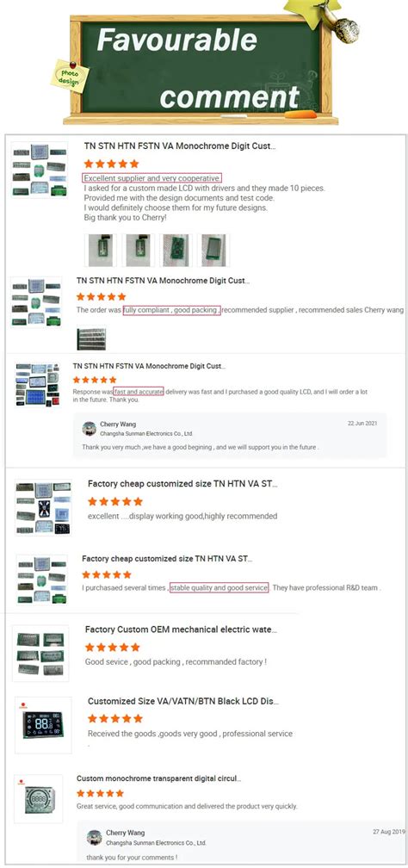Image resolution: width=408 pixels, height=868 pixels.
Task: Open "Customized Size VA/VATN/BTN Black LCD Dis..." link
Action: pyautogui.click(x=183, y=701)
